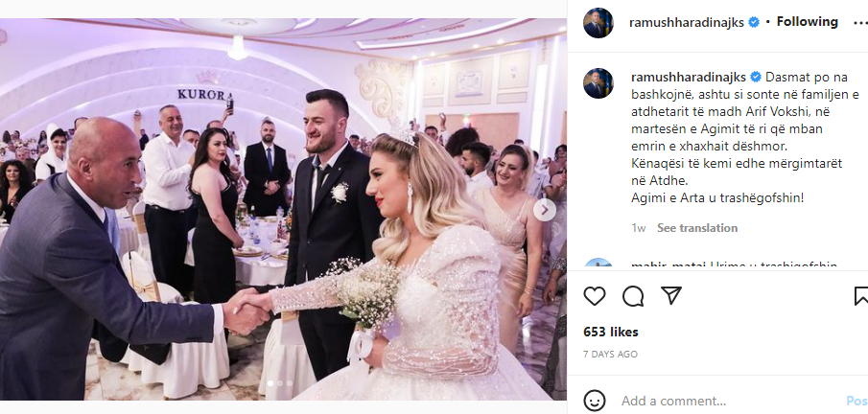Select the third carousel dot indicator

(289, 383)
